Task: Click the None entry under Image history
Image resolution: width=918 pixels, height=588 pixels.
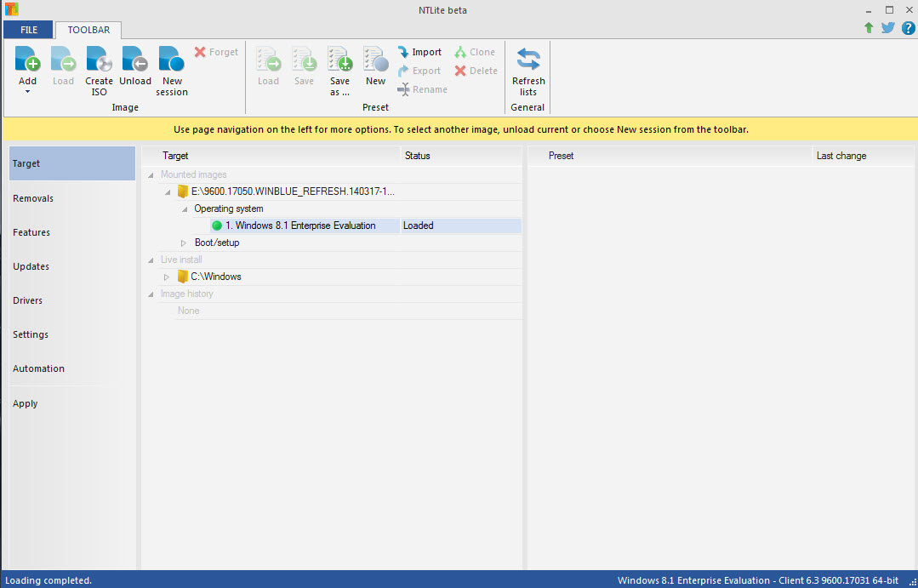Action: point(189,311)
